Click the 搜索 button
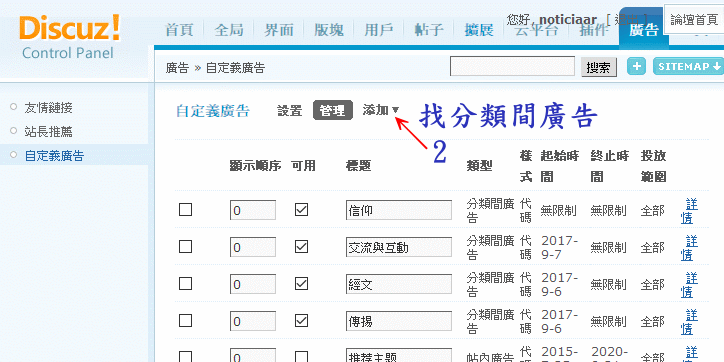The image size is (724, 362). tap(598, 67)
